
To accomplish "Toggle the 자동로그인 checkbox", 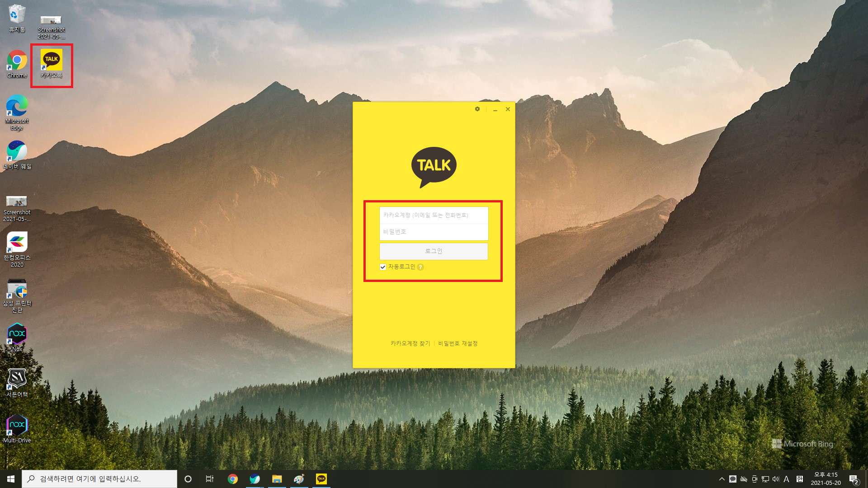I will point(383,267).
